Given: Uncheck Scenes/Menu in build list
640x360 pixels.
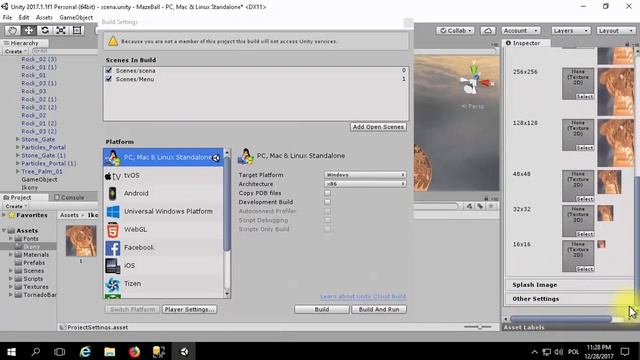Looking at the screenshot, I should coord(109,79).
